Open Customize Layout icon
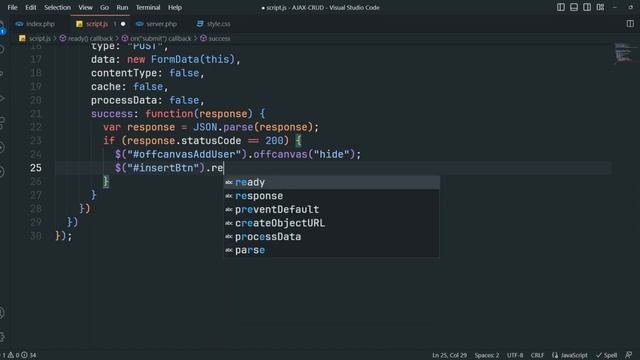640x360 pixels. [600, 7]
